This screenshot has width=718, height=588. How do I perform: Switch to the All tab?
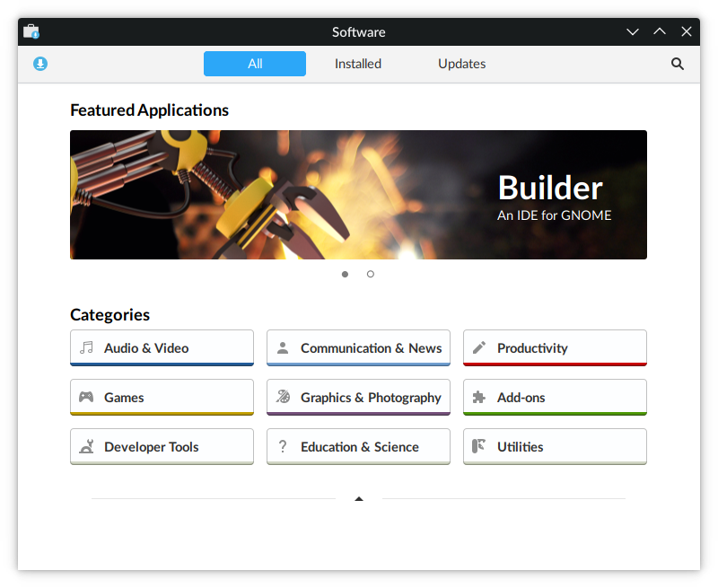pyautogui.click(x=255, y=64)
